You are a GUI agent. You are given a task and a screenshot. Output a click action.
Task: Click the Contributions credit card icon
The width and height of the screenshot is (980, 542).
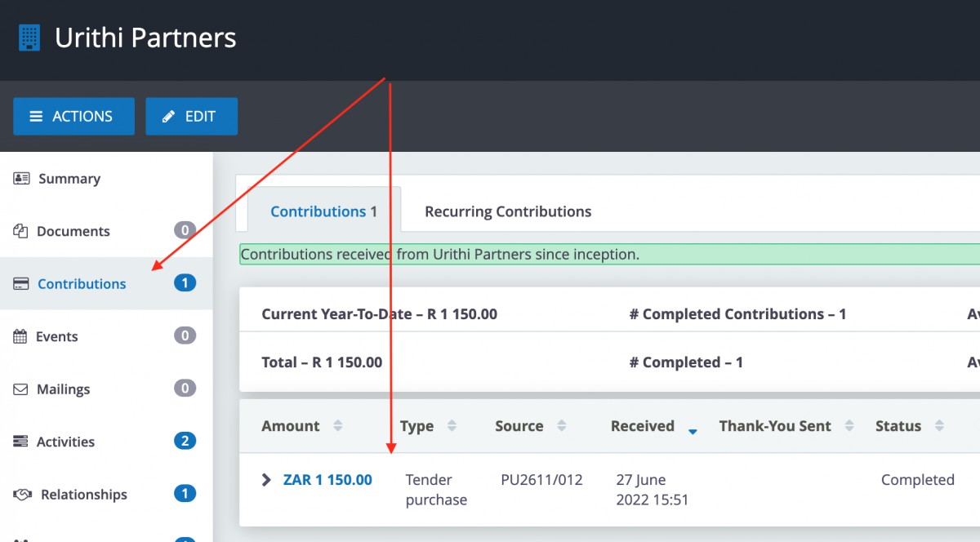pyautogui.click(x=21, y=284)
